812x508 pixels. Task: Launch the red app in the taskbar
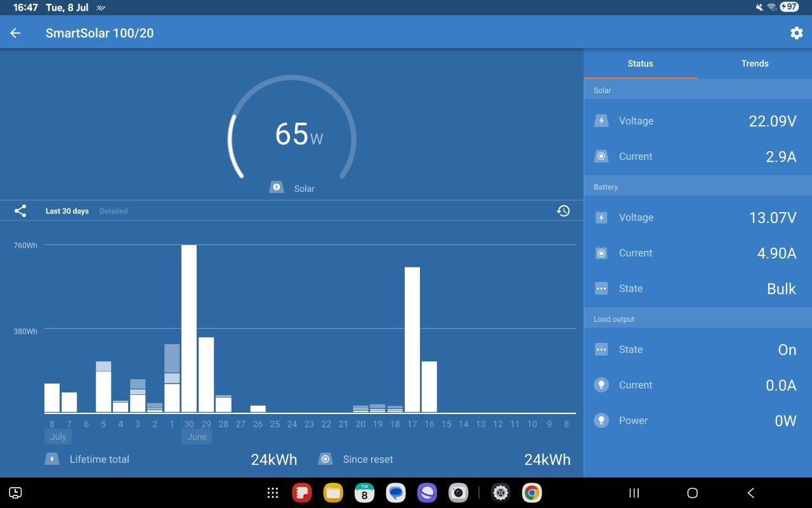[302, 493]
